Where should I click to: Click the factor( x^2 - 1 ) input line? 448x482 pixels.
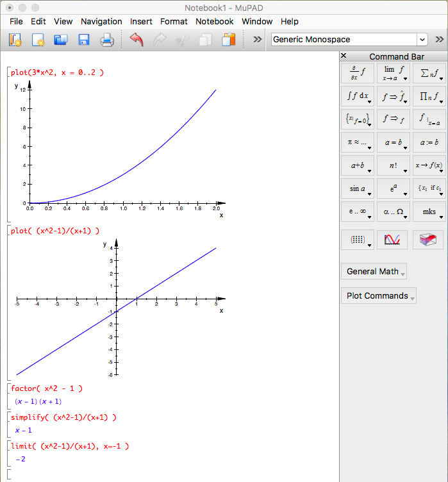(x=47, y=388)
